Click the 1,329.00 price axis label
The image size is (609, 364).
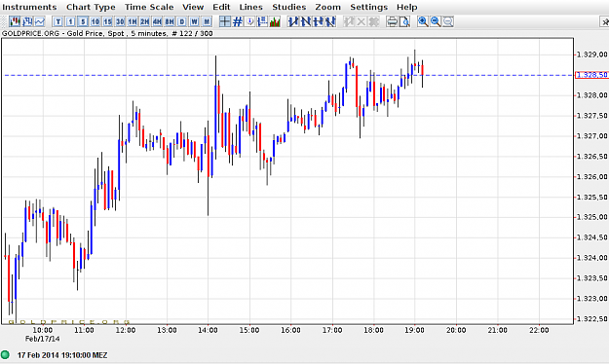pos(591,55)
